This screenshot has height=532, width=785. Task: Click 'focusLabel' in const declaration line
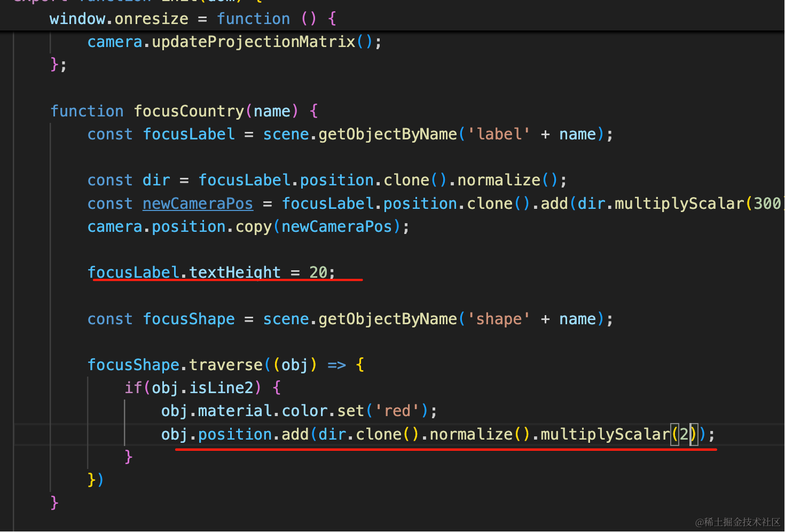[x=189, y=134]
